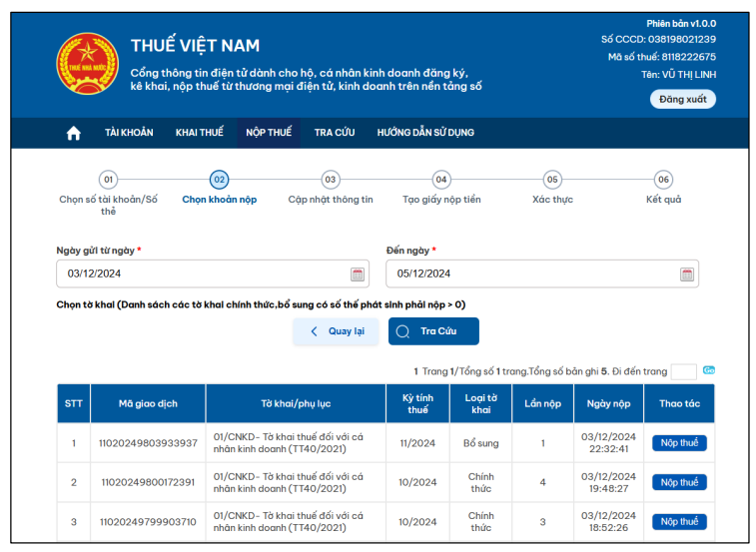Open the Khai thuế menu
The height and width of the screenshot is (552, 756).
click(x=200, y=133)
